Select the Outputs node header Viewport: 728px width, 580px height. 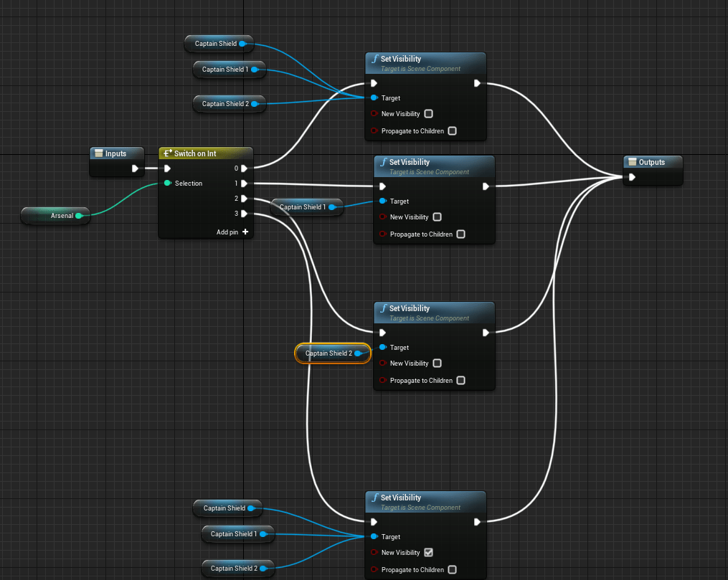pyautogui.click(x=651, y=162)
